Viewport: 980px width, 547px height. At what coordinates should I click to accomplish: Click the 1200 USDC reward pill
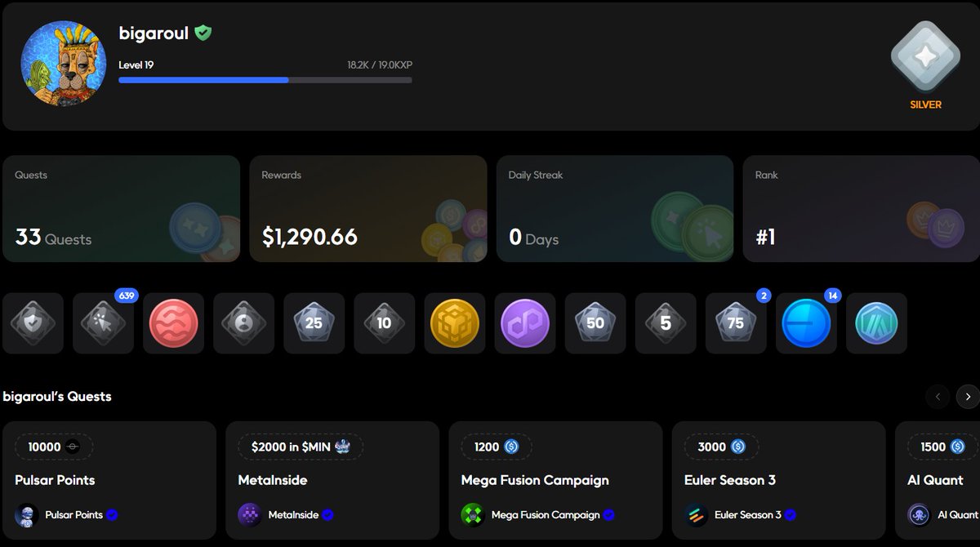pos(497,447)
